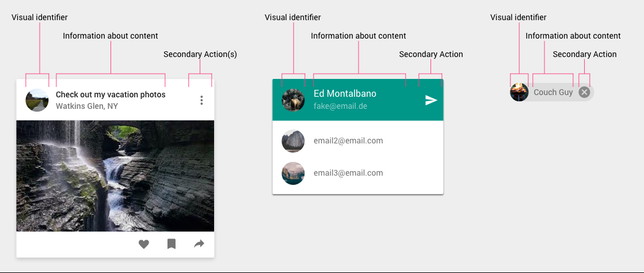The image size is (644, 273).
Task: Select avatar next to Check out my vacation photos
Action: pos(37,100)
